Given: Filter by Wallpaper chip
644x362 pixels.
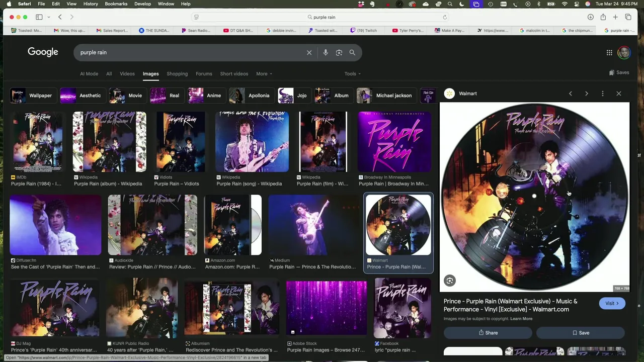Looking at the screenshot, I should [x=32, y=96].
